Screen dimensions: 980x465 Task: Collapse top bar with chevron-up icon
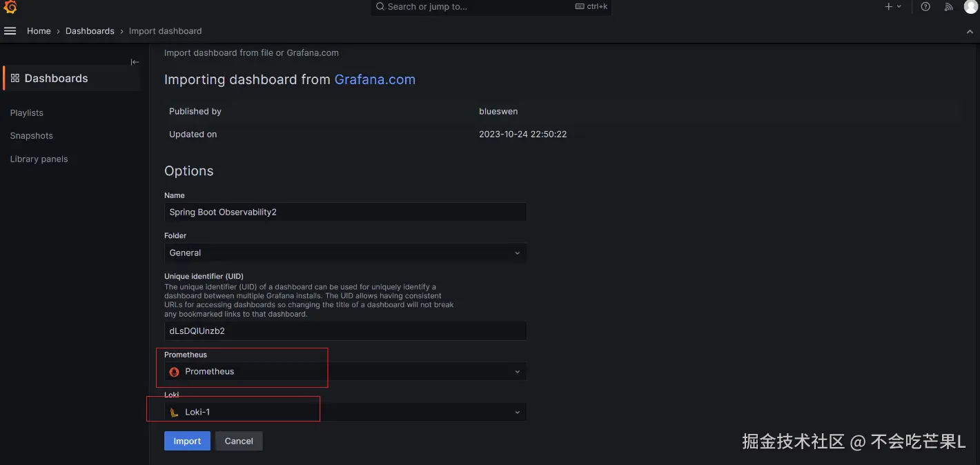pyautogui.click(x=970, y=31)
